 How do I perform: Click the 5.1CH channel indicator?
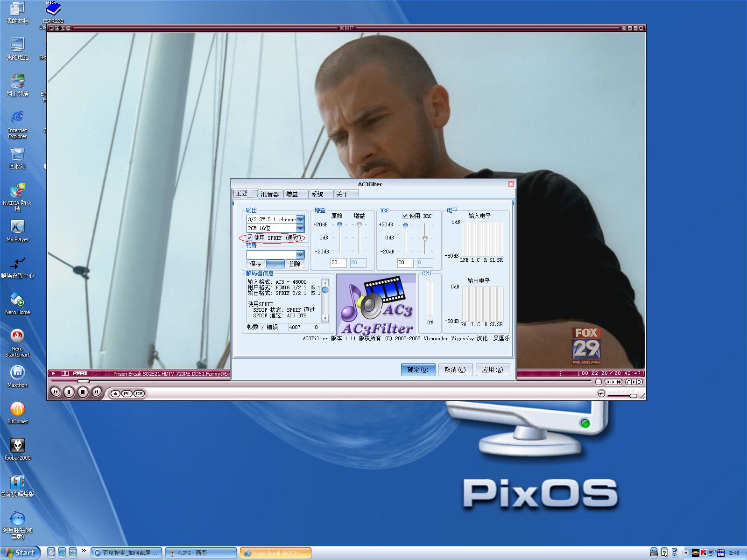(x=80, y=373)
